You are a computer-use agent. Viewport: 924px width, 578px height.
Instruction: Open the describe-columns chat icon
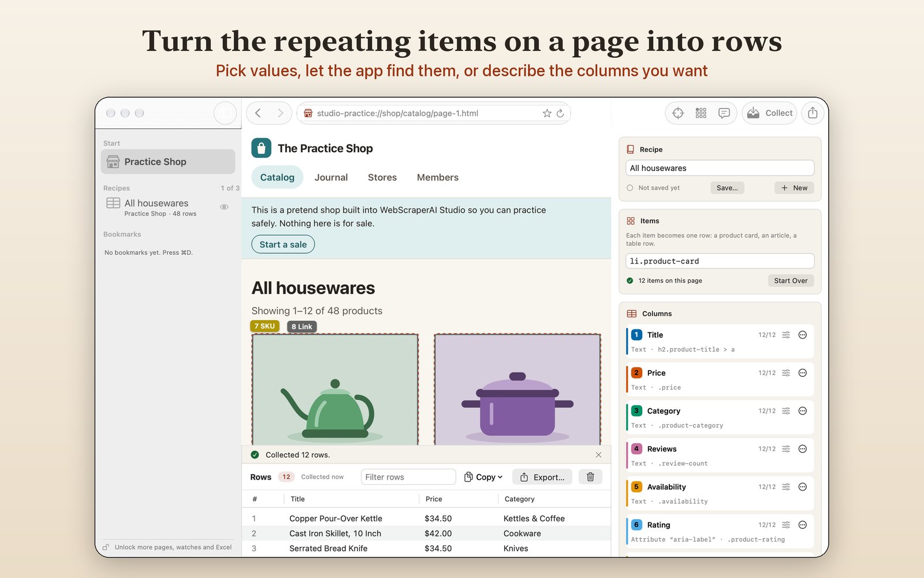tap(724, 113)
